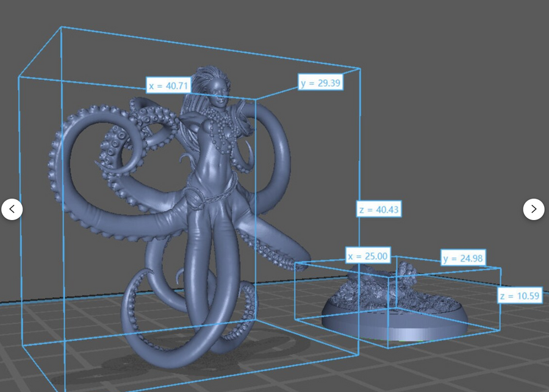Select the z = 10.59 height label
549x392 pixels.
coord(519,297)
